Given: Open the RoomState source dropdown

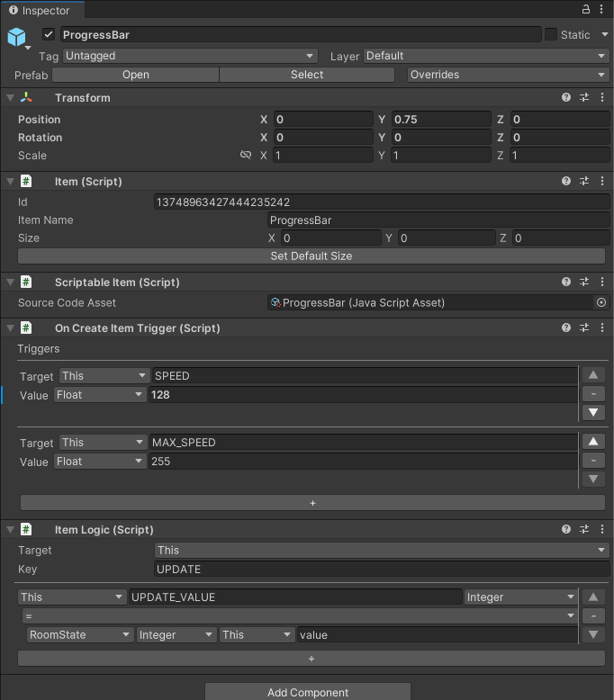Looking at the screenshot, I should pyautogui.click(x=80, y=635).
